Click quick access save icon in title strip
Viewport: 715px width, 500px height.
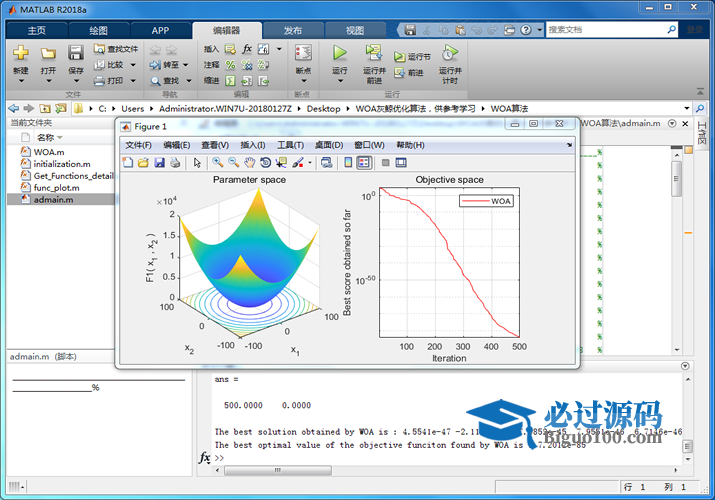[x=410, y=30]
